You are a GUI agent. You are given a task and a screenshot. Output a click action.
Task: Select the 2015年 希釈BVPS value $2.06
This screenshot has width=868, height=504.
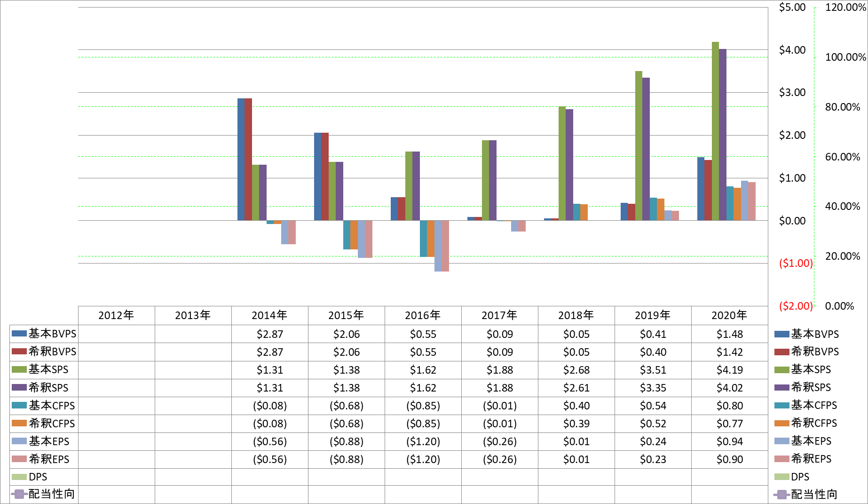coord(347,352)
